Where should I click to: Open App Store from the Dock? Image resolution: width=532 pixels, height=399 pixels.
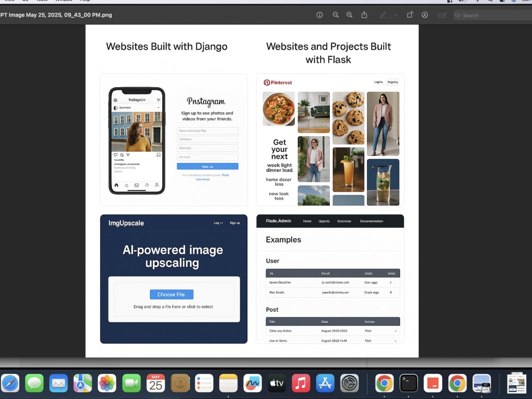click(325, 383)
